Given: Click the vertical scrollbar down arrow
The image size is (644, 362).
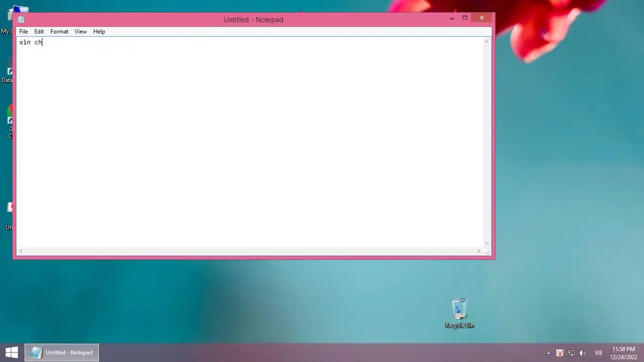Looking at the screenshot, I should coord(487,243).
